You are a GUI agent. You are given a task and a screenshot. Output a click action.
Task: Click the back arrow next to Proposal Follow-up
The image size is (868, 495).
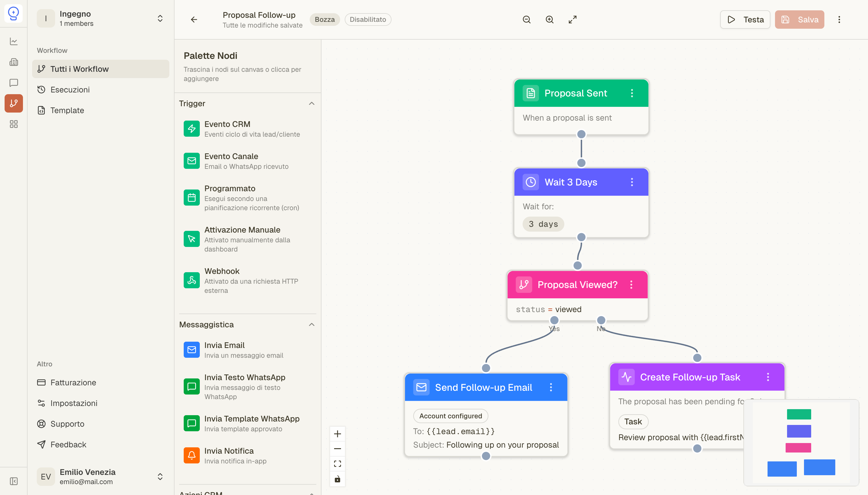pyautogui.click(x=194, y=20)
